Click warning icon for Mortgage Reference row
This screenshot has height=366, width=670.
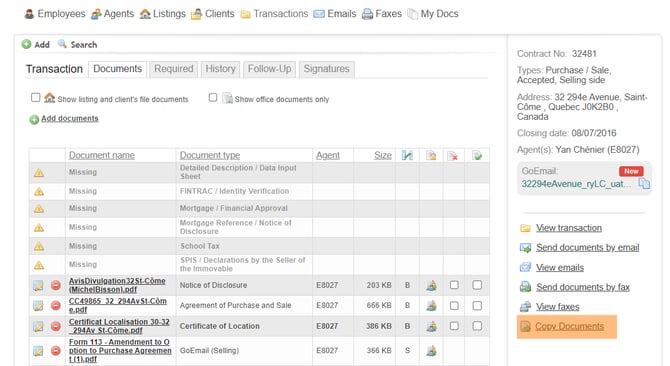pos(39,228)
